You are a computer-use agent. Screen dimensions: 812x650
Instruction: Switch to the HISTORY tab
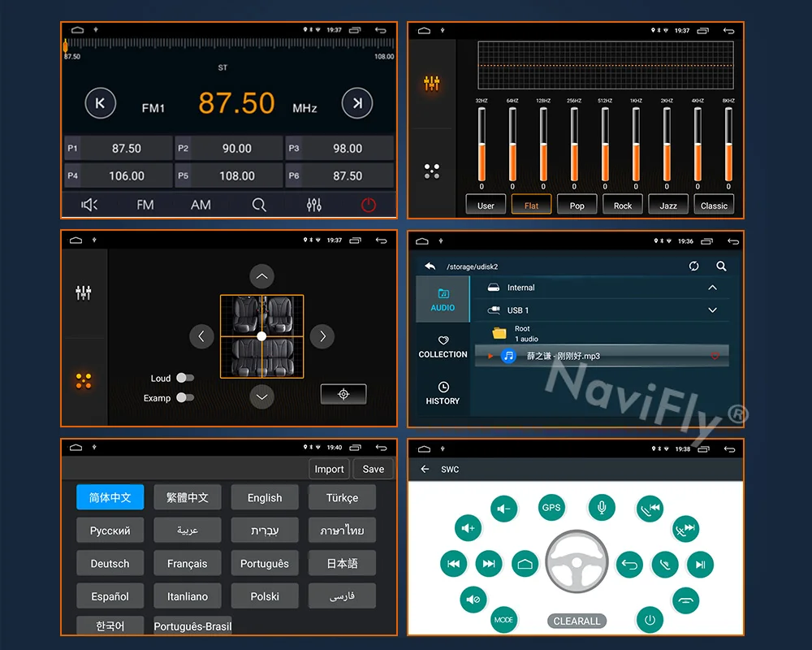[x=443, y=393]
